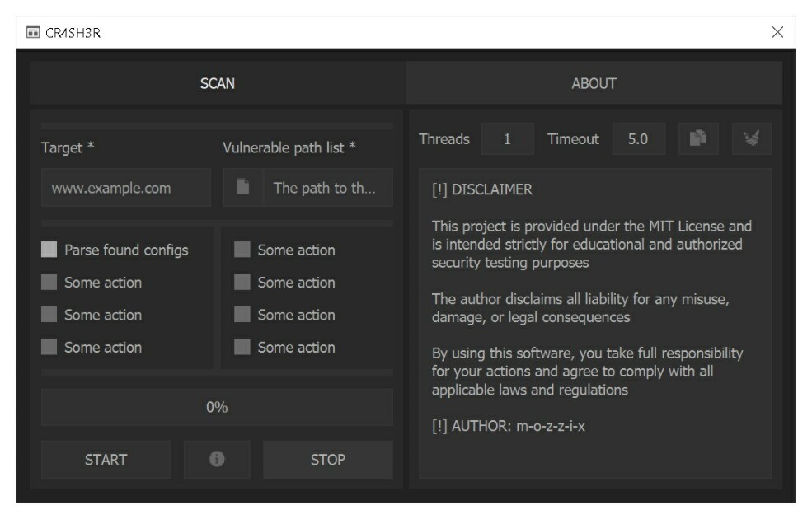812x519 pixels.
Task: Tick the bottom Some action checkbox in right column
Action: point(242,347)
